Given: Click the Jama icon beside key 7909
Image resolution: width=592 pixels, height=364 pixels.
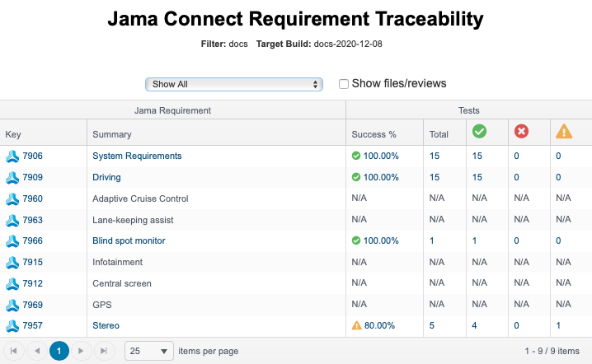Looking at the screenshot, I should pos(12,178).
